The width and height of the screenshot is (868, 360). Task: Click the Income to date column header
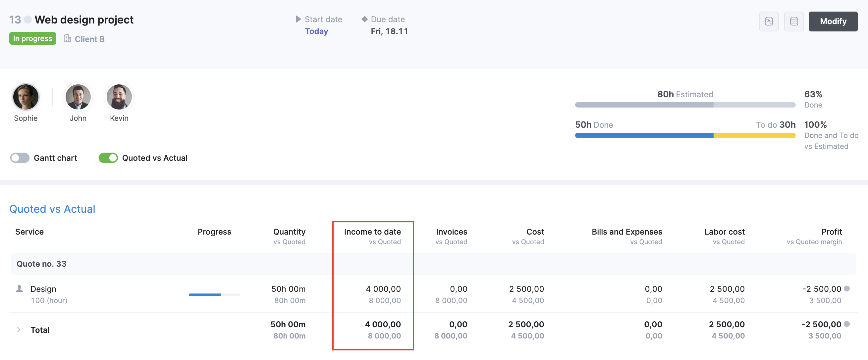click(372, 232)
